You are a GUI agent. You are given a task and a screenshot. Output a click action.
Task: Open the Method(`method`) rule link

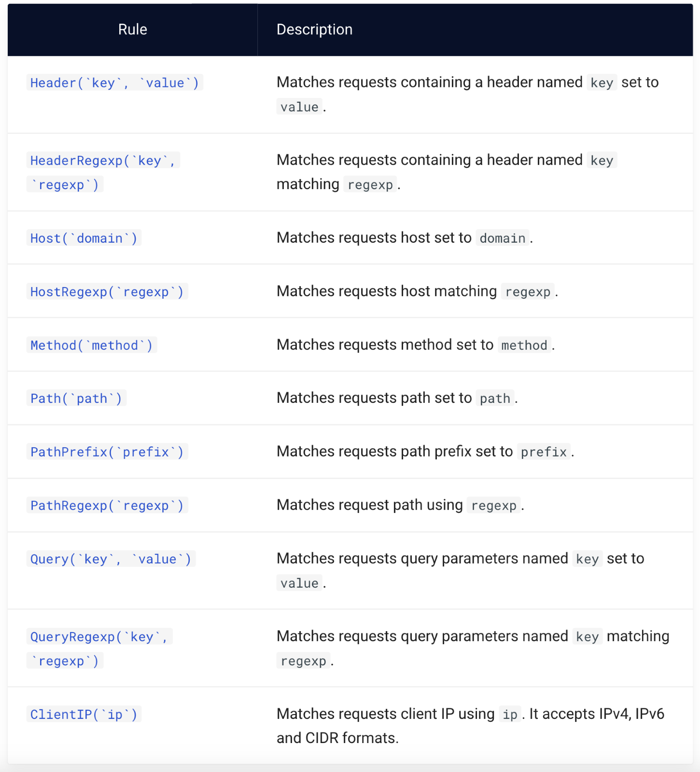pos(91,345)
